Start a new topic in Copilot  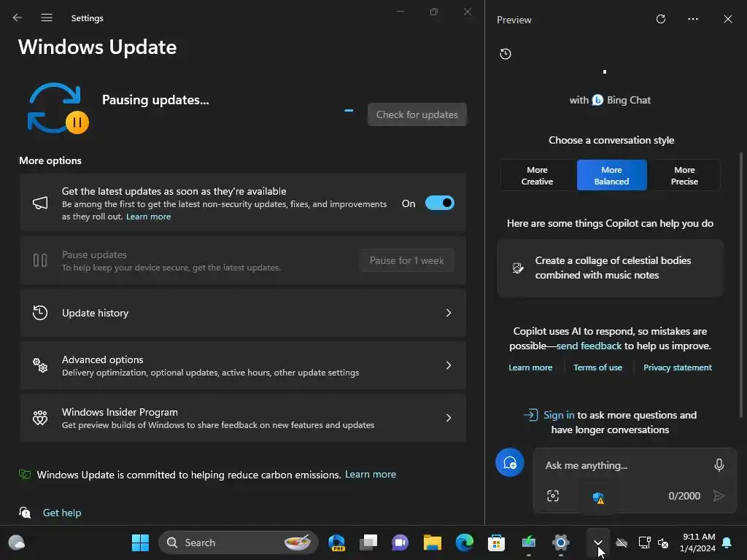click(510, 462)
